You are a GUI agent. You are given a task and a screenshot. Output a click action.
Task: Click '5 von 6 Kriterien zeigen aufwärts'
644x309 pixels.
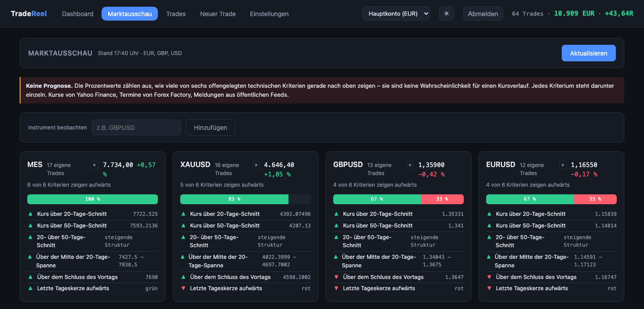[222, 185]
